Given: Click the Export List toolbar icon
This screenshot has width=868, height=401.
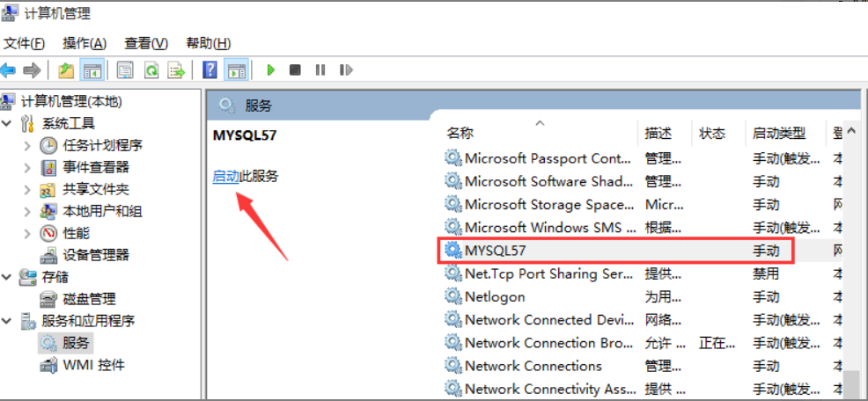Looking at the screenshot, I should click(x=176, y=70).
